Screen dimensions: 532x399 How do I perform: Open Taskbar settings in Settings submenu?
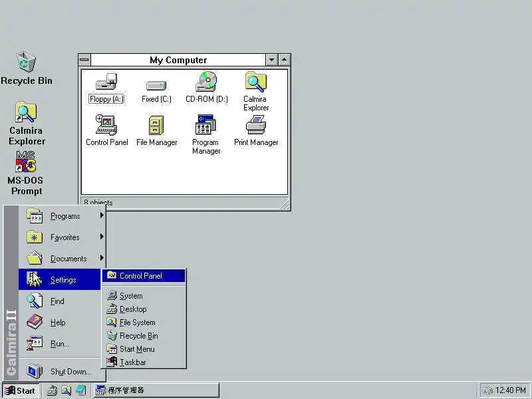[144, 362]
